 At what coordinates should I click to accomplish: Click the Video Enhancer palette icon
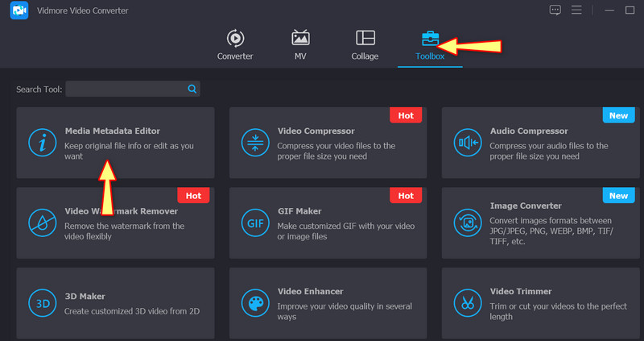(x=255, y=303)
